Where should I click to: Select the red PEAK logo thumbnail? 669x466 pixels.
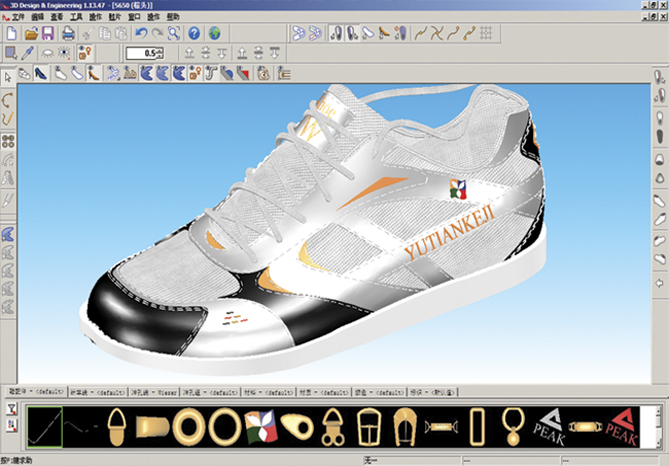coord(621,427)
